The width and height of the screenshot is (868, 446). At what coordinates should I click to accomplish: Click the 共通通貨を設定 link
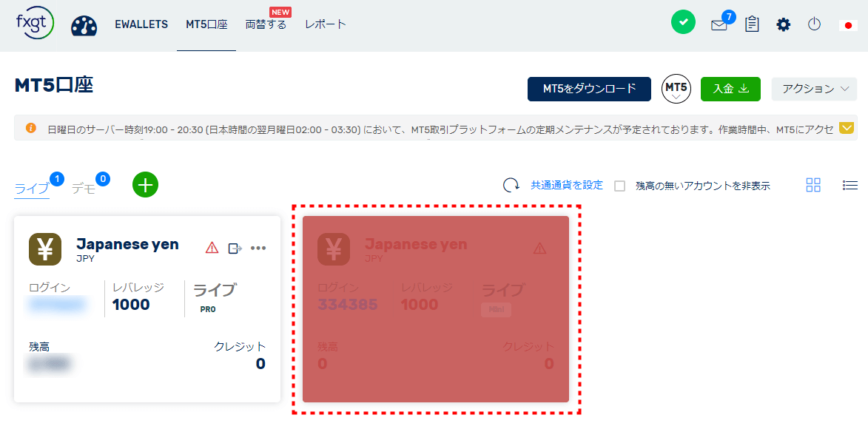point(567,185)
